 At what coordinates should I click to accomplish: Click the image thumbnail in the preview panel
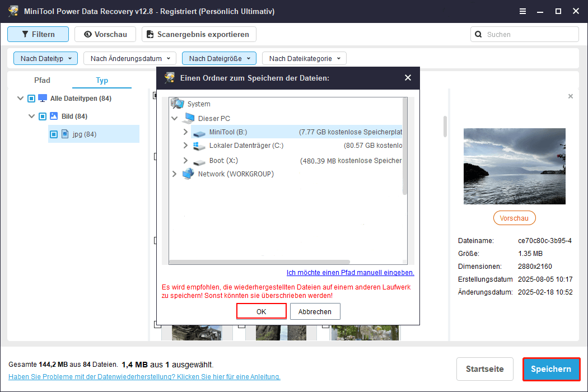514,166
